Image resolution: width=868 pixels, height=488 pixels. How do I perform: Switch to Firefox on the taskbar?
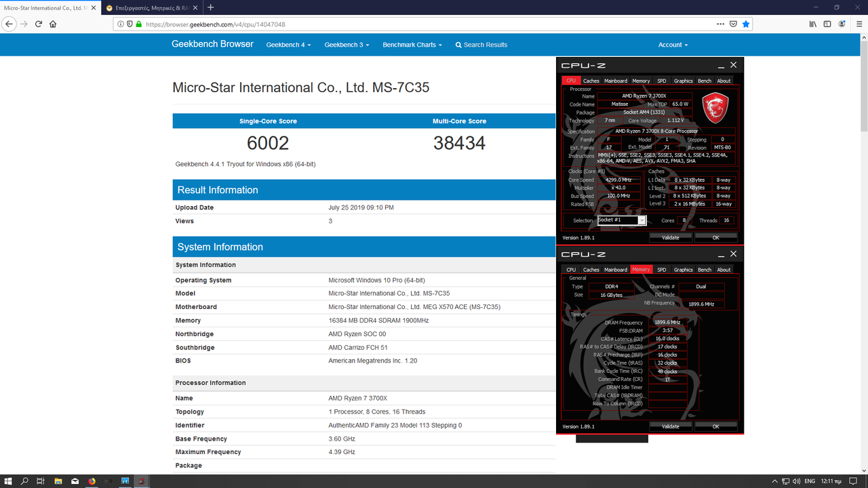92,481
